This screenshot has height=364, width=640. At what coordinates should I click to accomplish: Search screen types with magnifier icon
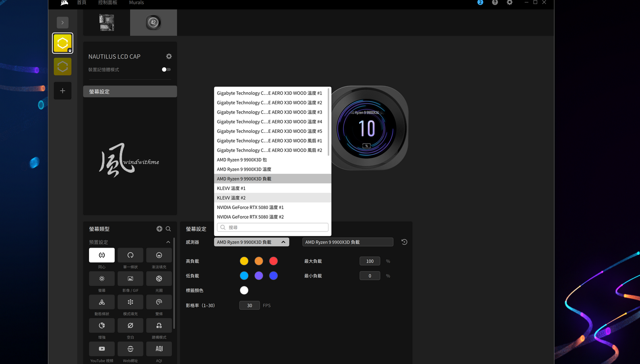(168, 229)
